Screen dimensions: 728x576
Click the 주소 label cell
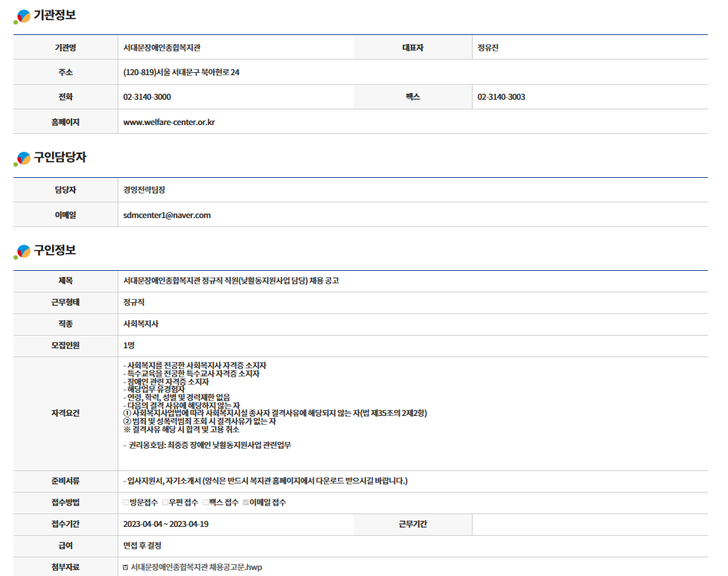[66, 72]
